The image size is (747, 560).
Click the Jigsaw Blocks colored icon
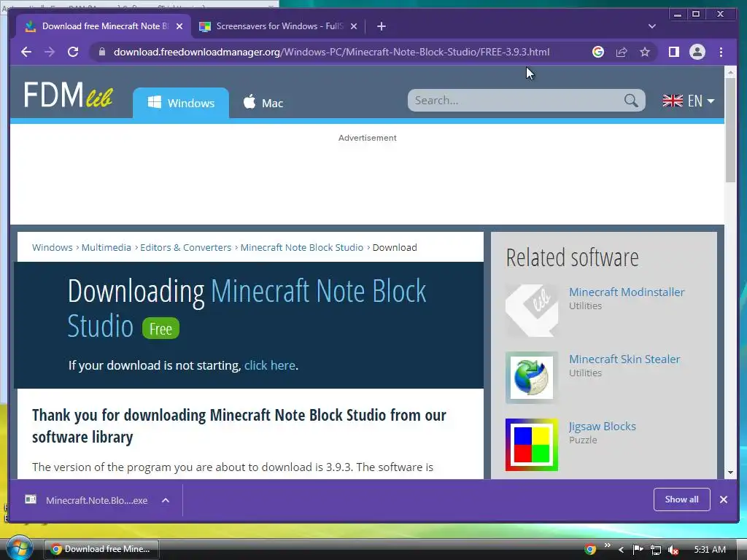532,445
